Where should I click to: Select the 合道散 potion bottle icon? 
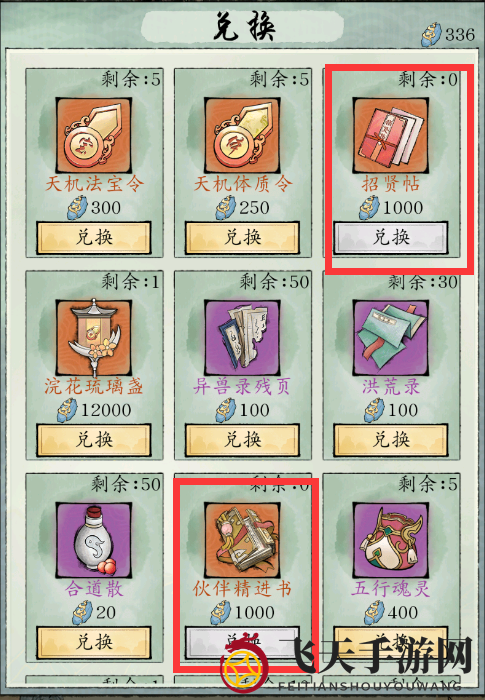tap(94, 540)
